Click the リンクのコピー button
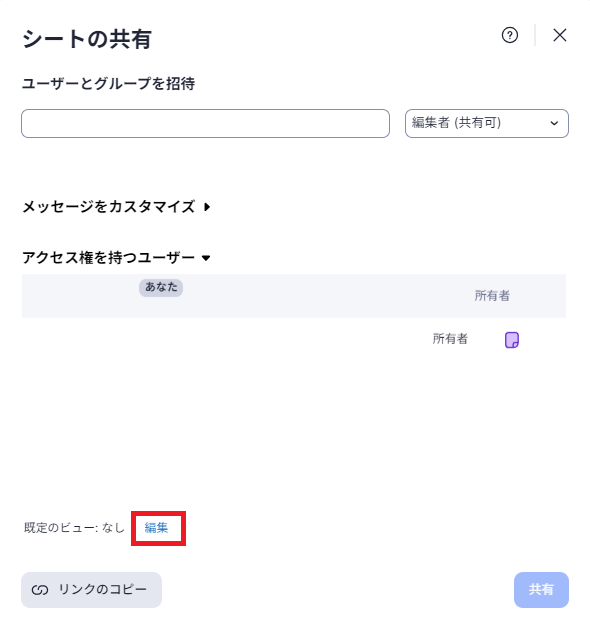The height and width of the screenshot is (630, 590). click(x=91, y=589)
